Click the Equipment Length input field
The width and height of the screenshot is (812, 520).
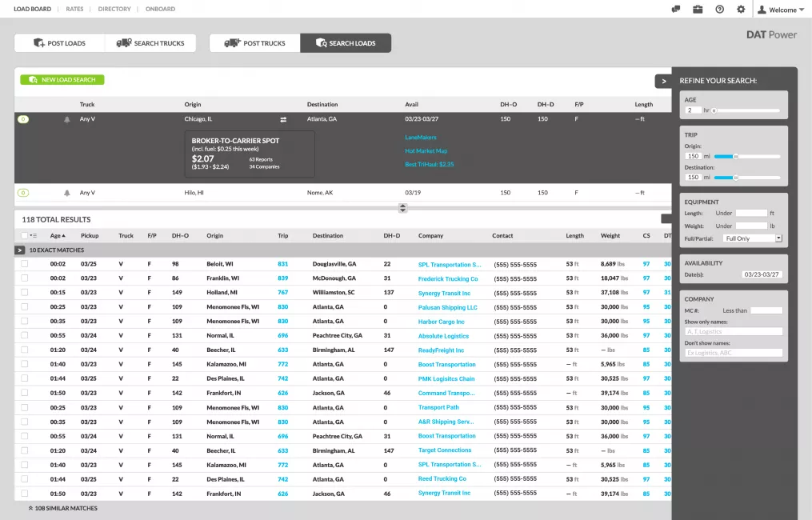pos(751,214)
